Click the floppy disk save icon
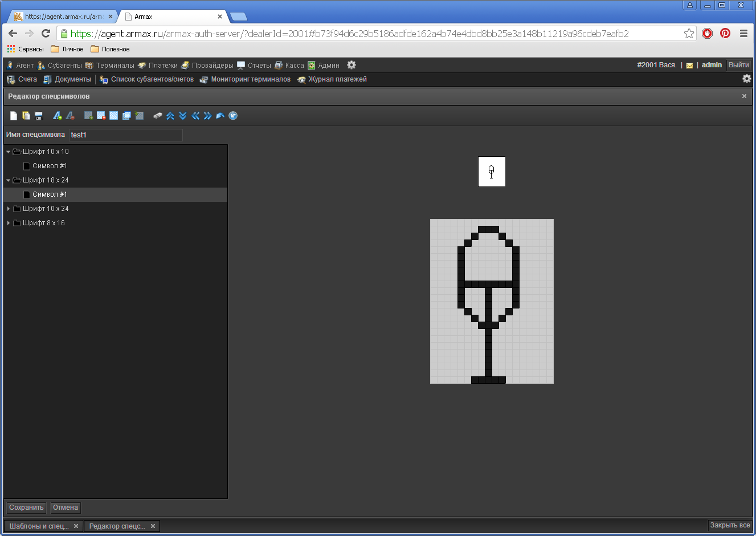The image size is (756, 536). click(x=39, y=116)
